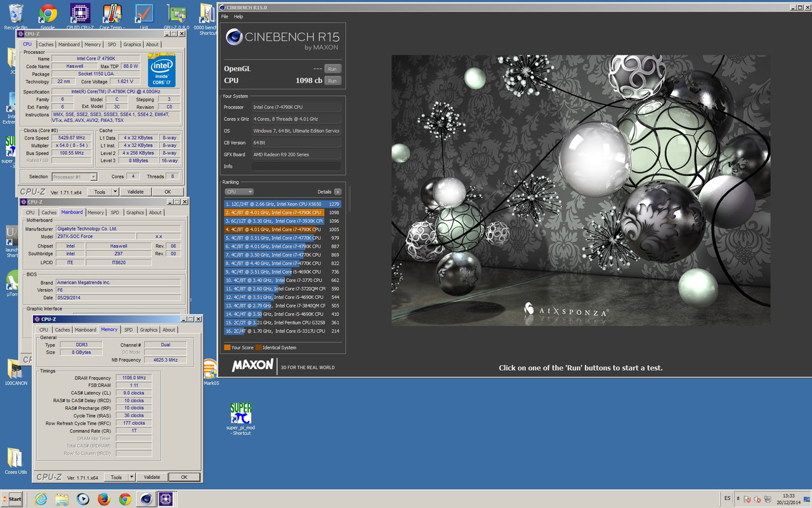
Task: Click the Tools button in Memory CPU-Z window
Action: pyautogui.click(x=116, y=477)
